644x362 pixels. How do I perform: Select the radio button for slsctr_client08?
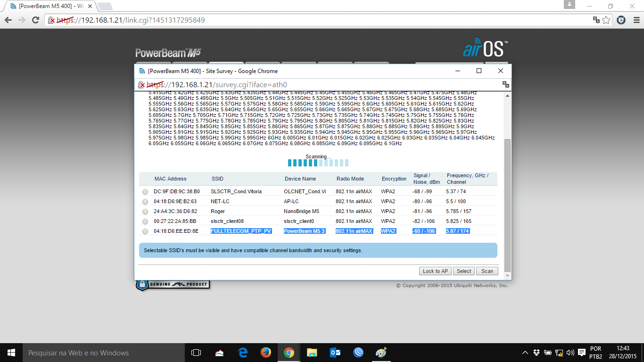[x=145, y=222]
